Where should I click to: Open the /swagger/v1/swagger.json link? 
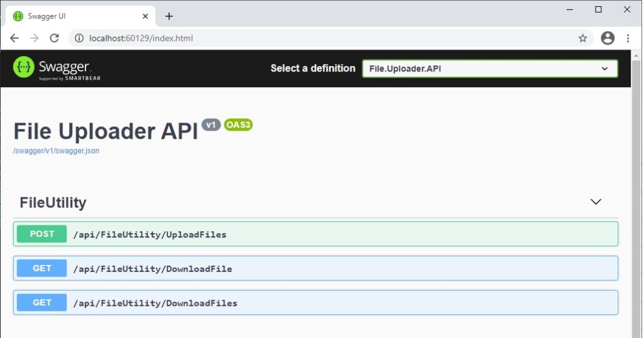[56, 151]
